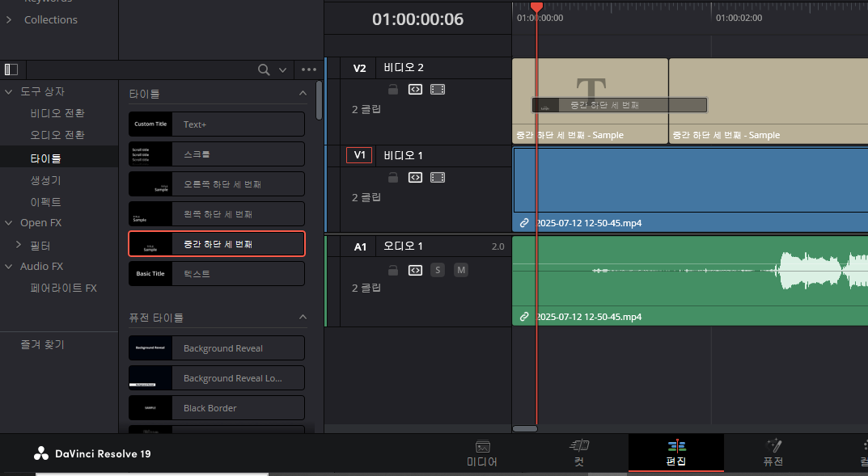The width and height of the screenshot is (868, 476).
Task: Toggle the V1 track destination selector
Action: [359, 155]
